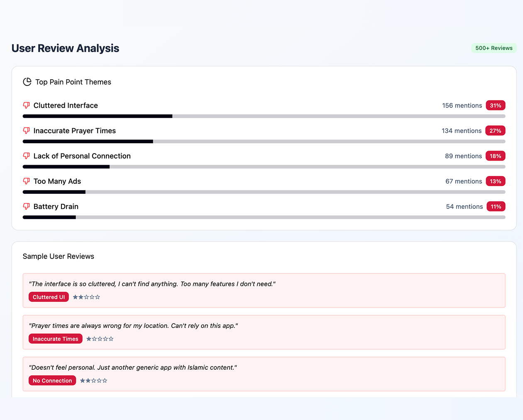Click the 67 mentions text

pos(464,181)
